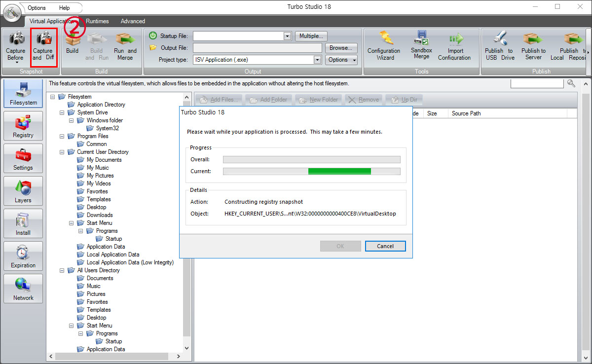Click the Add Folder toolbar button
Viewport: 592px width, 364px height.
[x=269, y=100]
